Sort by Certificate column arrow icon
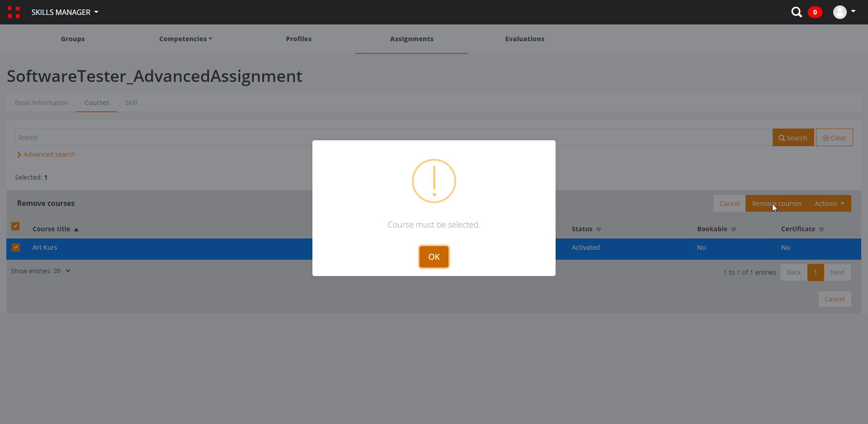The image size is (868, 424). pyautogui.click(x=821, y=229)
